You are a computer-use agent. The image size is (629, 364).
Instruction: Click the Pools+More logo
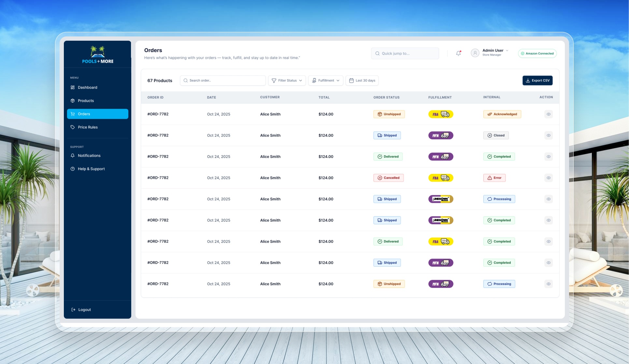click(98, 55)
